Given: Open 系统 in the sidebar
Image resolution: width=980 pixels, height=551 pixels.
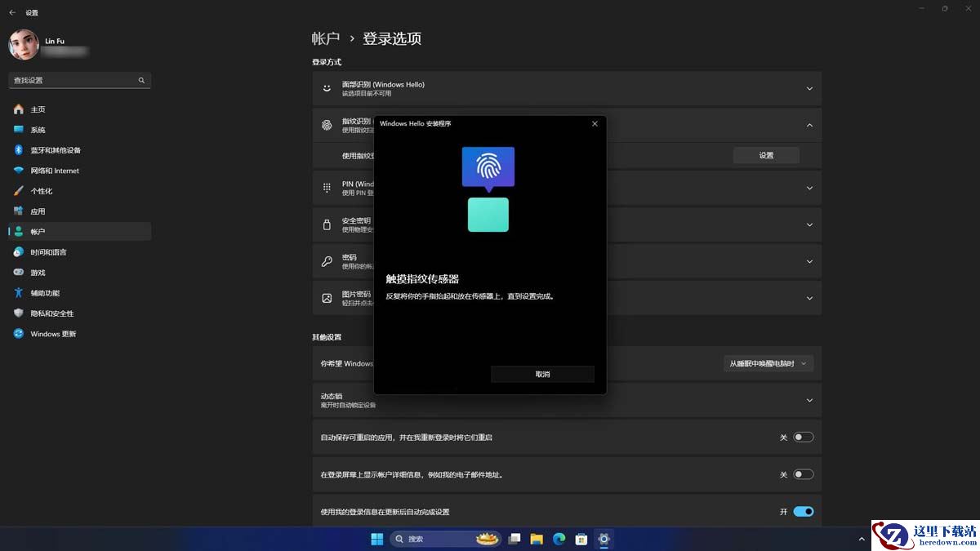Looking at the screenshot, I should click(x=80, y=130).
